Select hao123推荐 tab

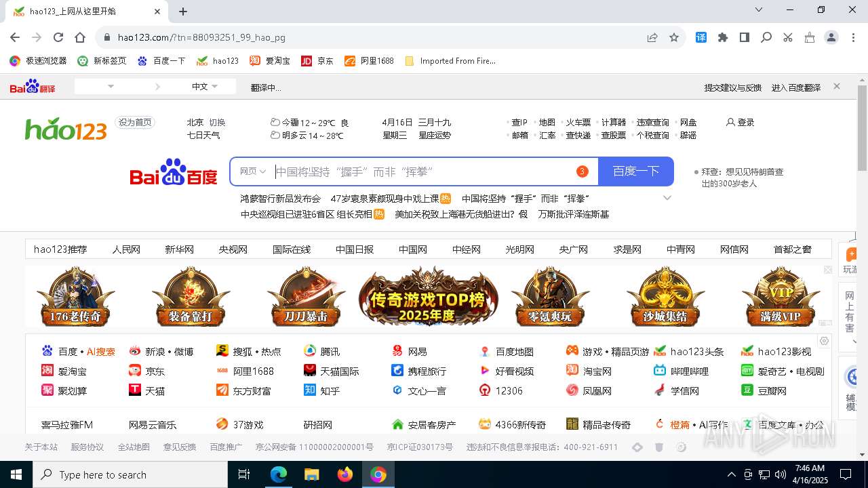click(x=60, y=249)
